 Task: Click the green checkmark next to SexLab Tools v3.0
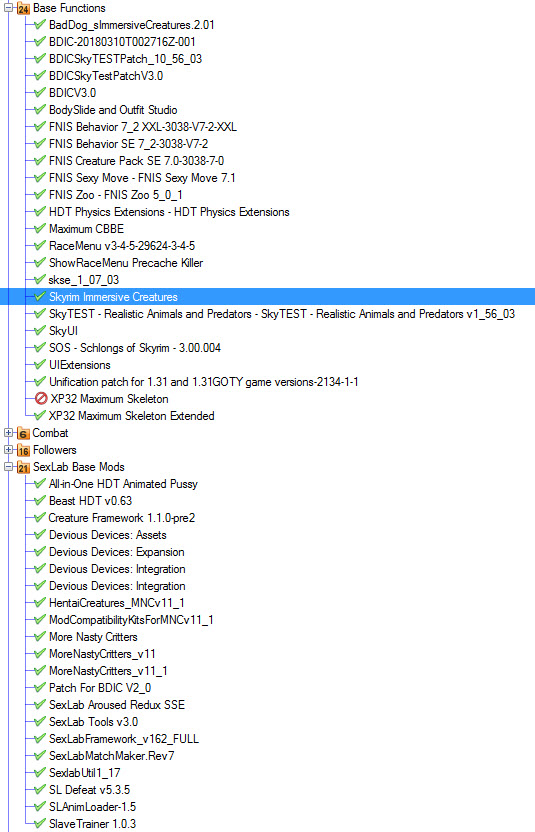point(40,721)
